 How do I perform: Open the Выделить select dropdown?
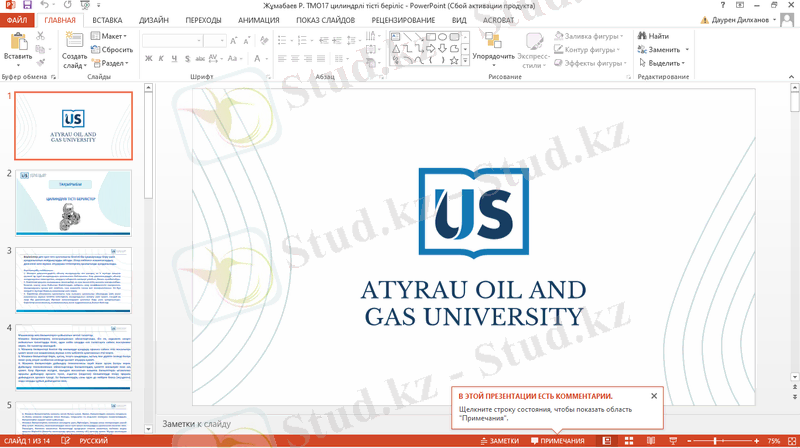point(661,63)
